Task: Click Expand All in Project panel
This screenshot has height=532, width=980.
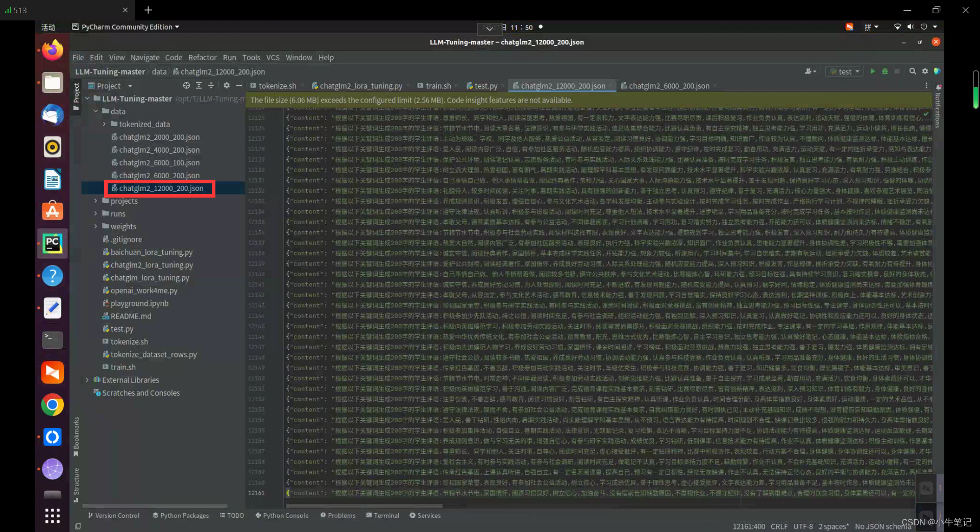Action: pyautogui.click(x=199, y=86)
